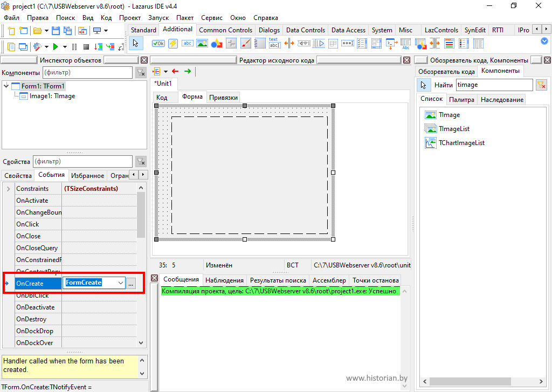Viewport: 552px width, 392px height.
Task: Select the TShape component icon
Action: (217, 44)
